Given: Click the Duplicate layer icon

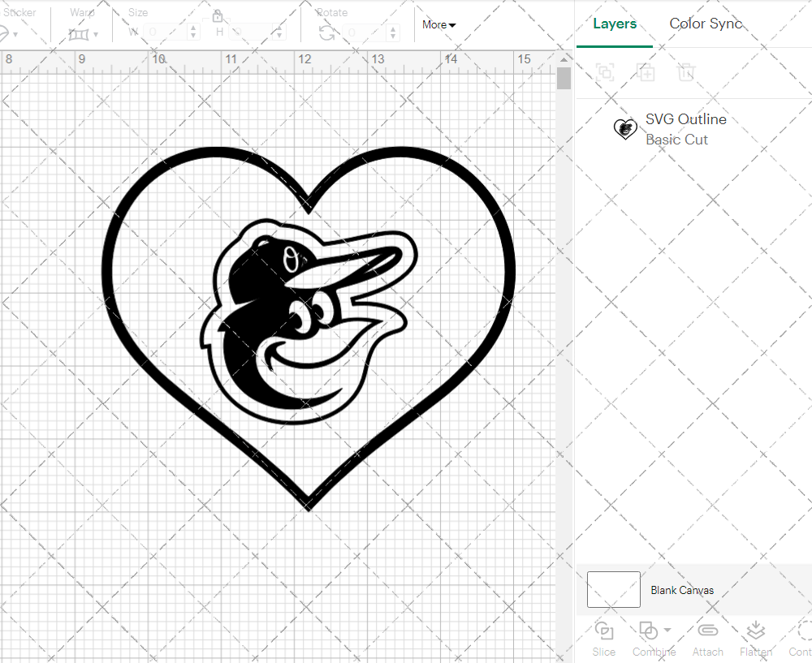Looking at the screenshot, I should tap(646, 72).
